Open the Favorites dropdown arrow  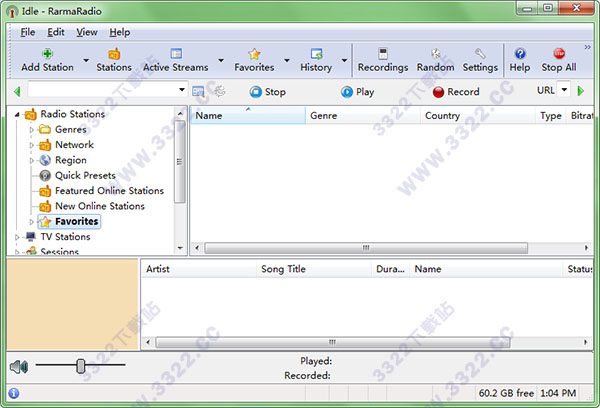click(287, 60)
